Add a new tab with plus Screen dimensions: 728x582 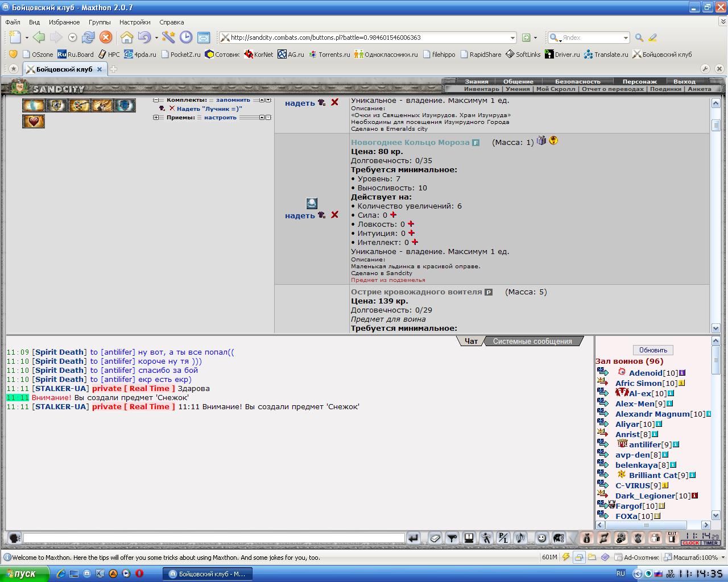pos(113,69)
